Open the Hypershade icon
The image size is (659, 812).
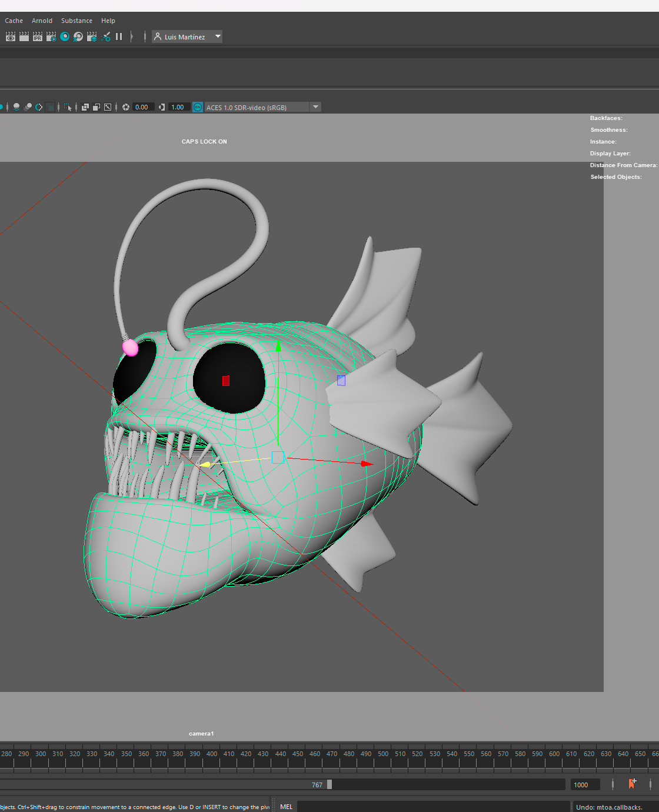tap(65, 36)
